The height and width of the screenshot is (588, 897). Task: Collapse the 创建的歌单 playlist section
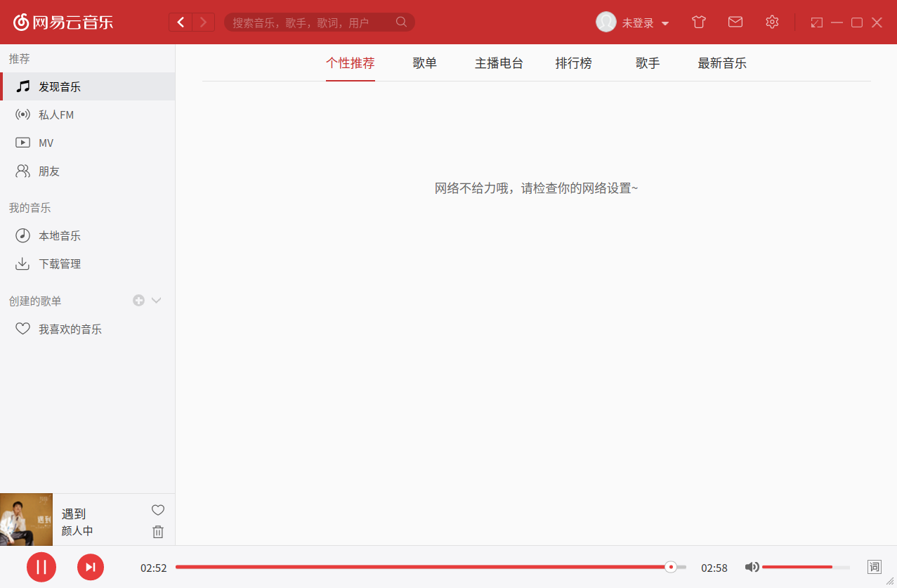point(157,300)
